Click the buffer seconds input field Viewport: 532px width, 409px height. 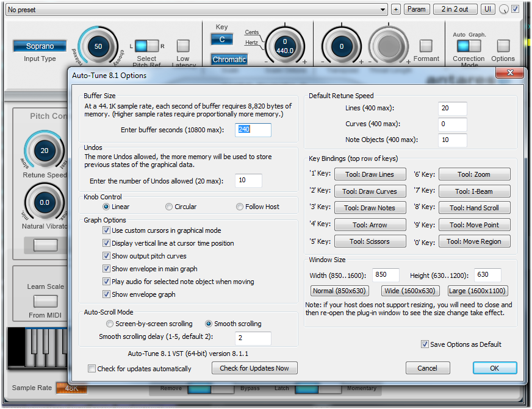[x=253, y=130]
